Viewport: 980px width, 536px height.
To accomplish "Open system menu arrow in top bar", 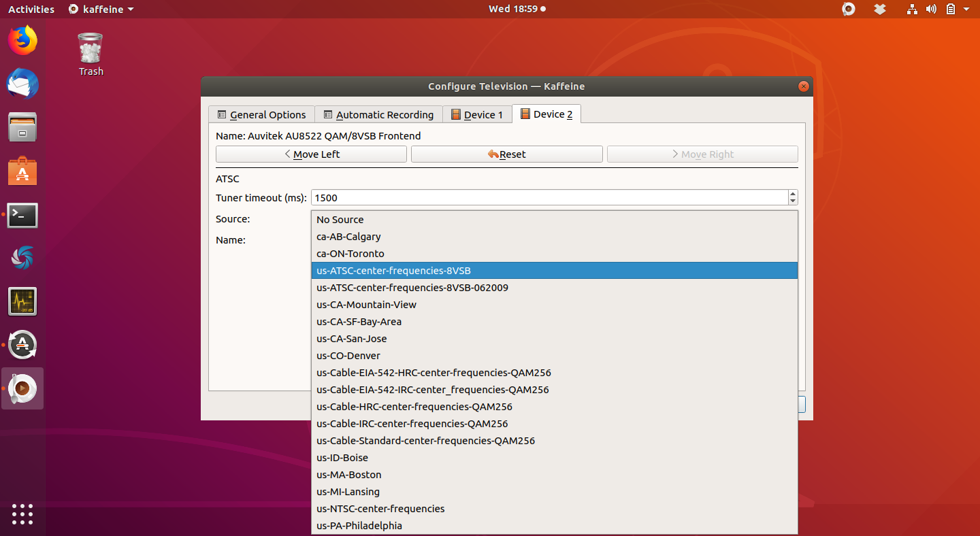I will 966,10.
